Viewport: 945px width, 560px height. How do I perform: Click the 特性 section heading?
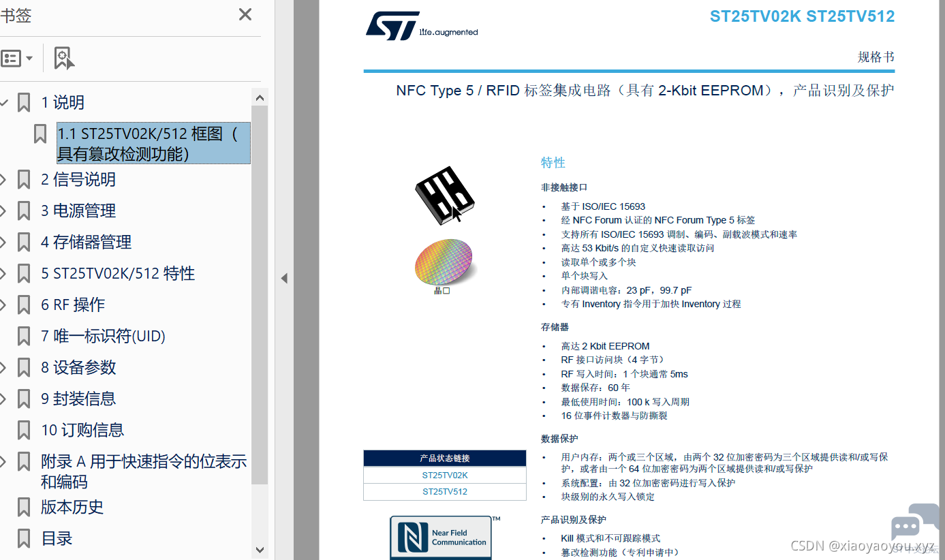[553, 163]
